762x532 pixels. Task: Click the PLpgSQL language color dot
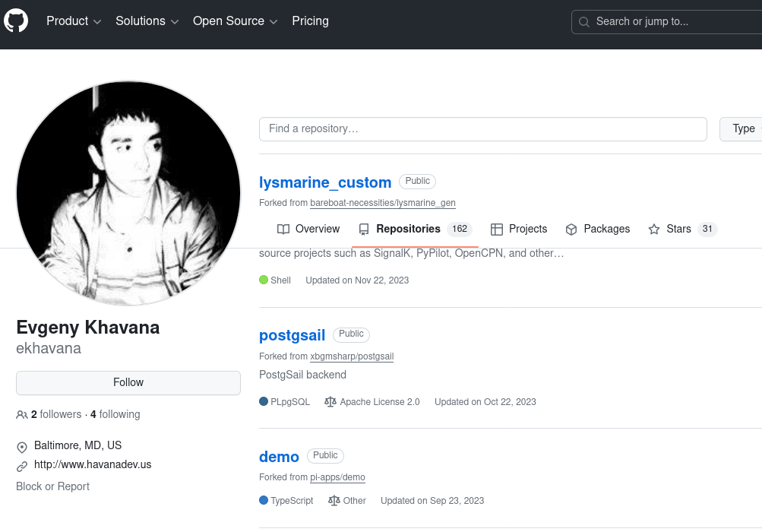pyautogui.click(x=264, y=401)
